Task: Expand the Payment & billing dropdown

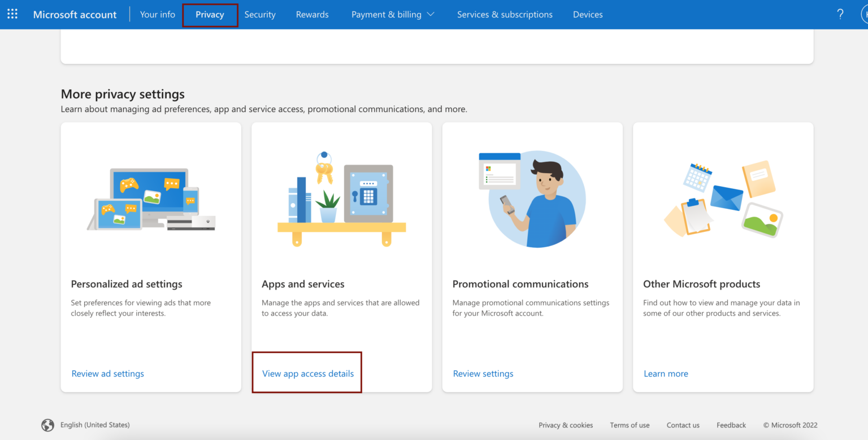Action: tap(393, 15)
